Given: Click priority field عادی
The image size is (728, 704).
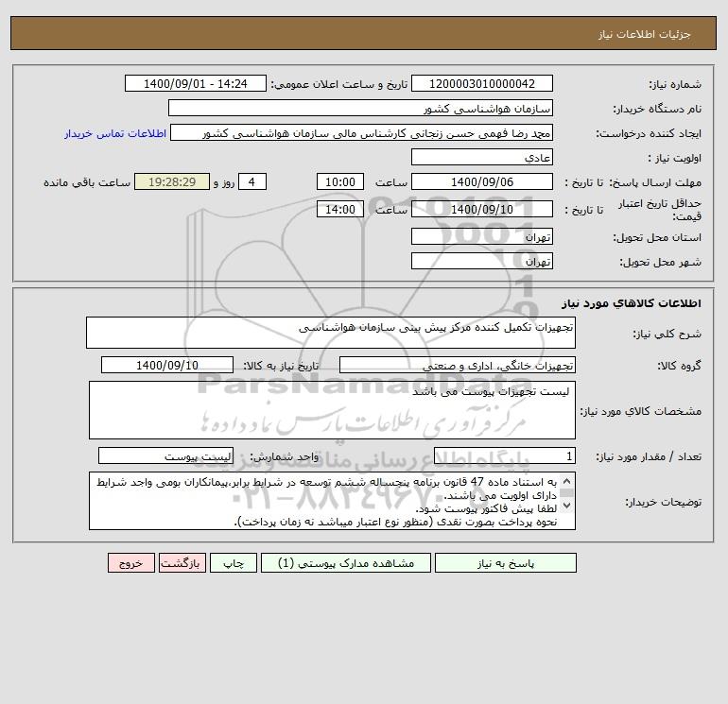Looking at the screenshot, I should point(482,157).
